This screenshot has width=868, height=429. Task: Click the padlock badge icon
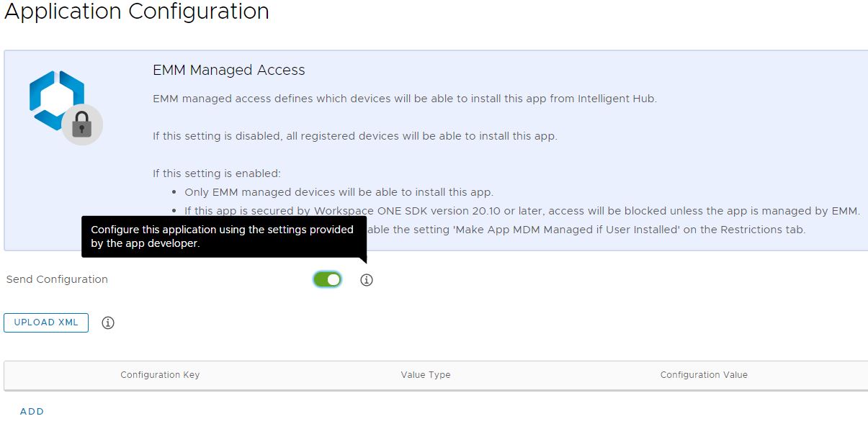coord(82,126)
